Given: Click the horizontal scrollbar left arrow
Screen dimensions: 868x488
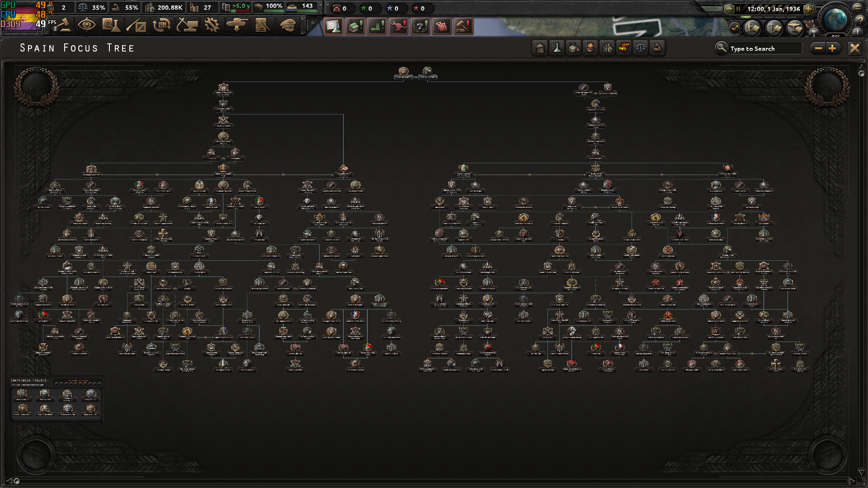Looking at the screenshot, I should (8, 481).
